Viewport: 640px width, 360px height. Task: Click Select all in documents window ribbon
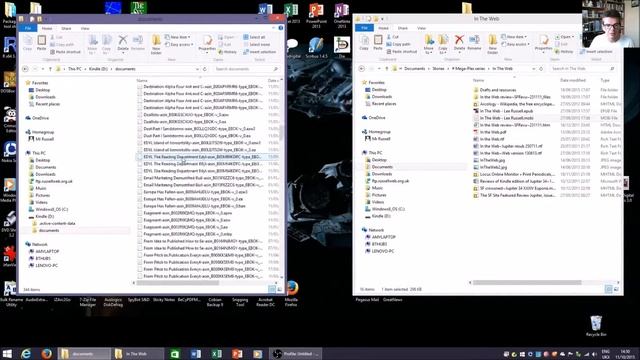254,37
